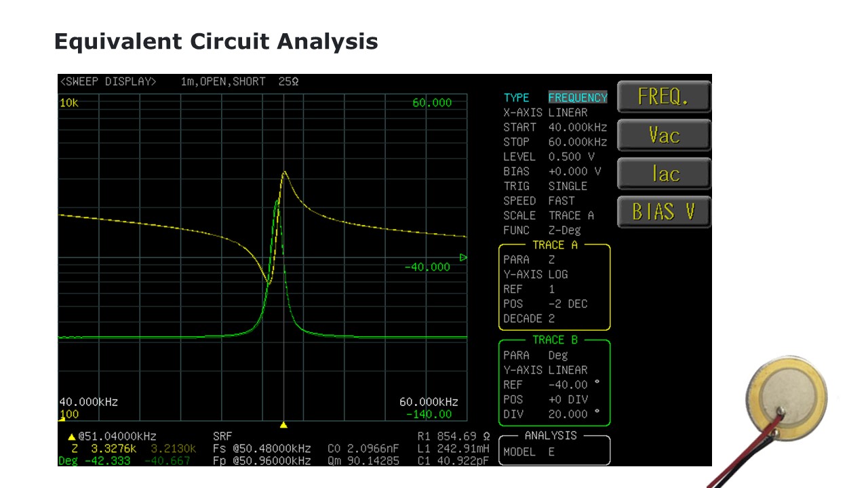This screenshot has height=488, width=868.
Task: Select the DECADE 2 setting
Action: (529, 319)
